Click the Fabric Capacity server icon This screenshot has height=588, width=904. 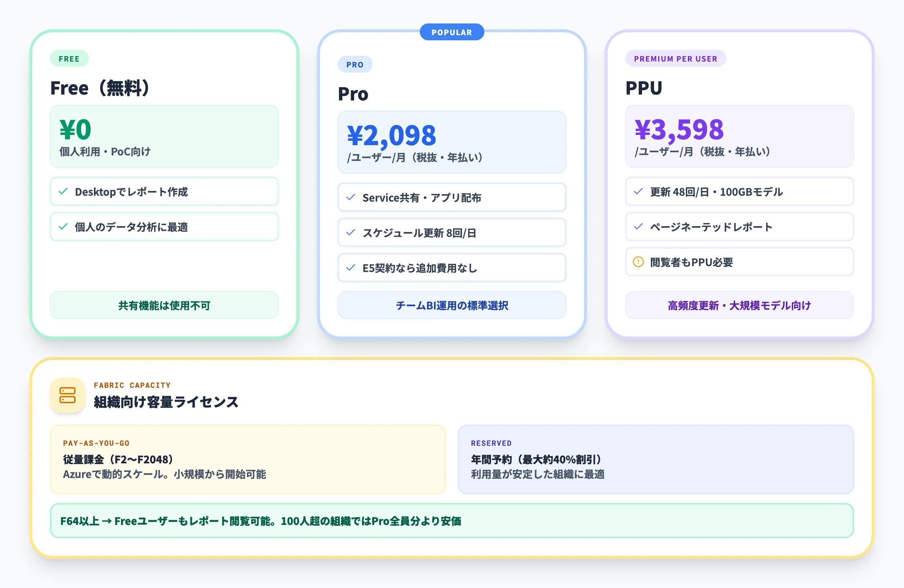click(x=68, y=395)
